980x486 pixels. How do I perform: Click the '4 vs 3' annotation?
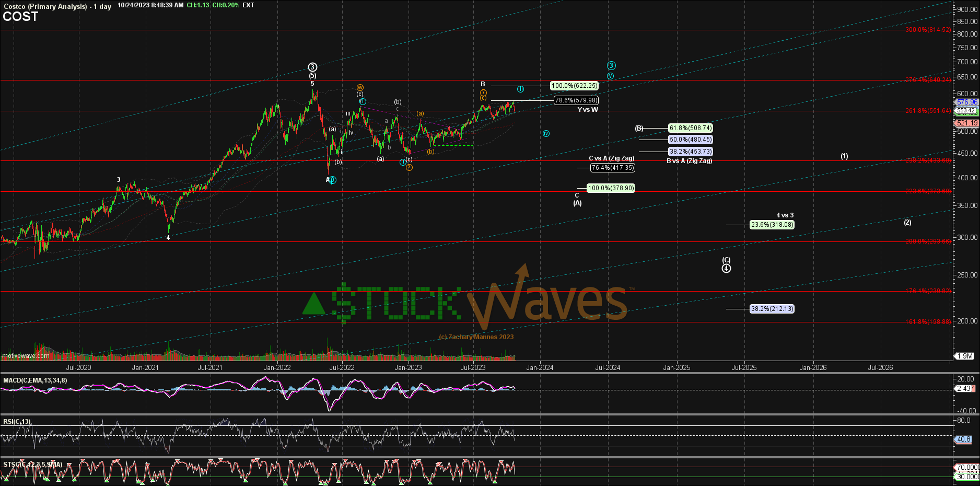tap(785, 215)
